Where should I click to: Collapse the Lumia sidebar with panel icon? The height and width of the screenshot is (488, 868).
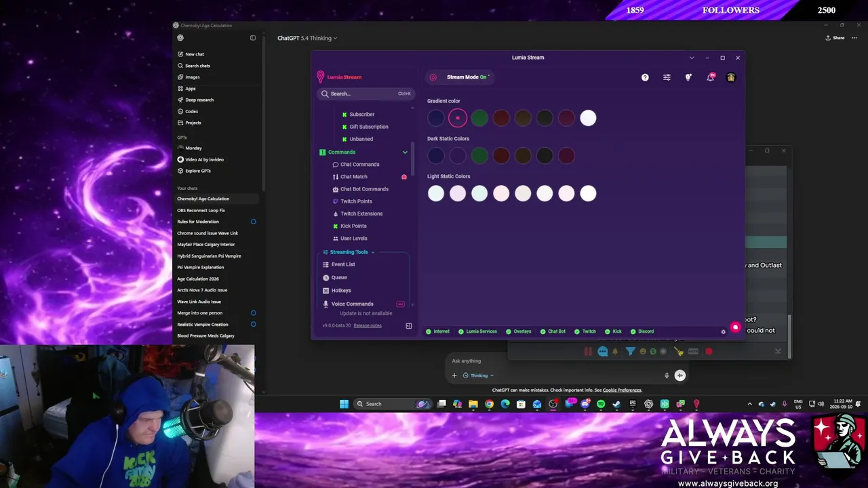[409, 326]
